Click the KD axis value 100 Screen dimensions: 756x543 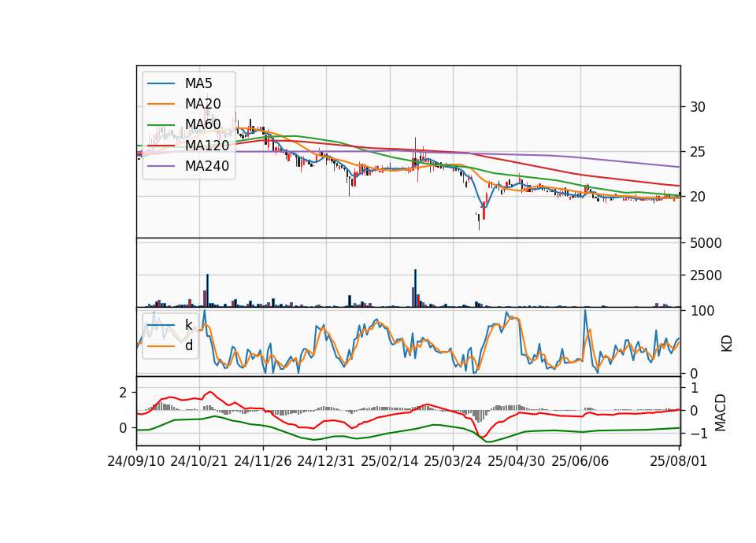pyautogui.click(x=702, y=311)
